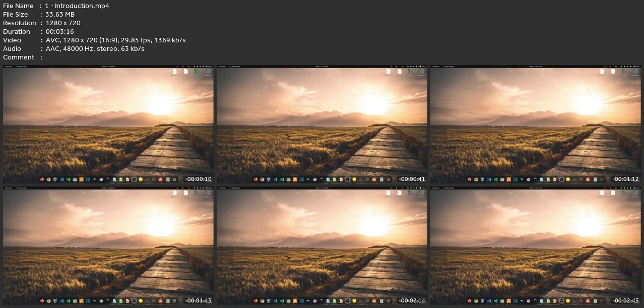Click the 'Comment' label

tap(19, 57)
